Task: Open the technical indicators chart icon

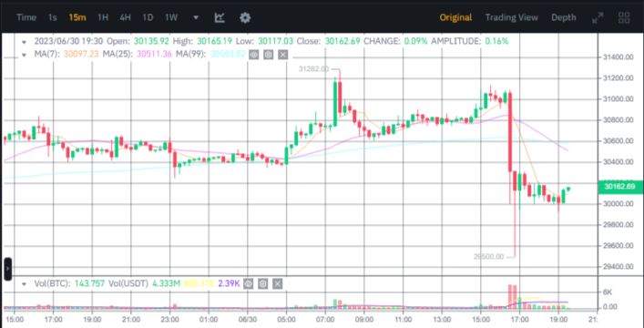Action: [220, 17]
